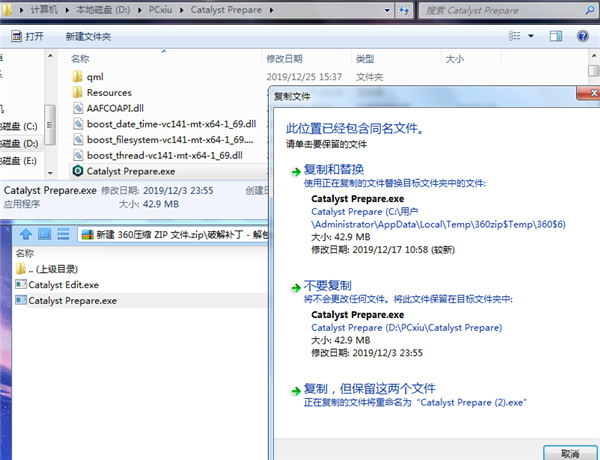Select 磁盘 (D:) in navigation pane
The image size is (600, 460).
(20, 144)
